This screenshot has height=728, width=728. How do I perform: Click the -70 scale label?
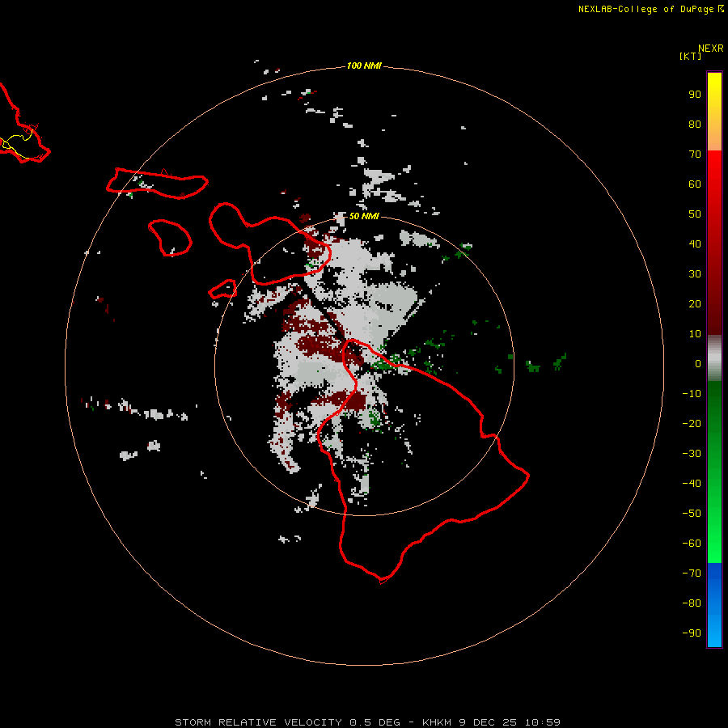tap(692, 574)
